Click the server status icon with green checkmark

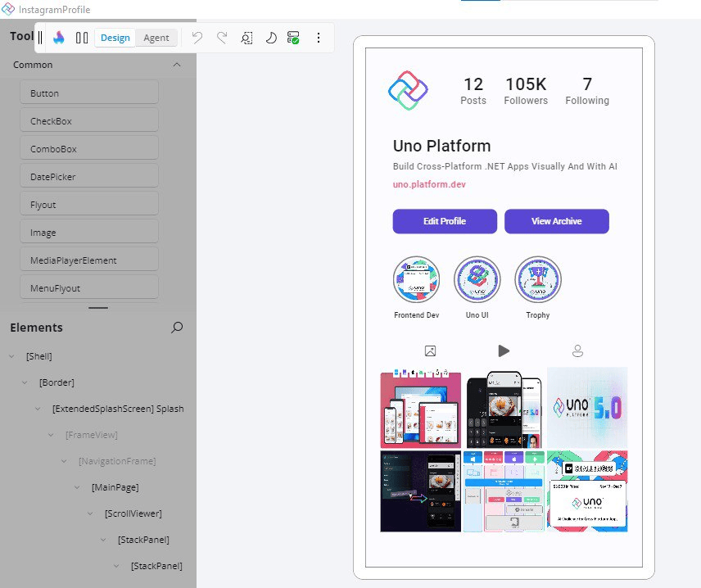293,38
